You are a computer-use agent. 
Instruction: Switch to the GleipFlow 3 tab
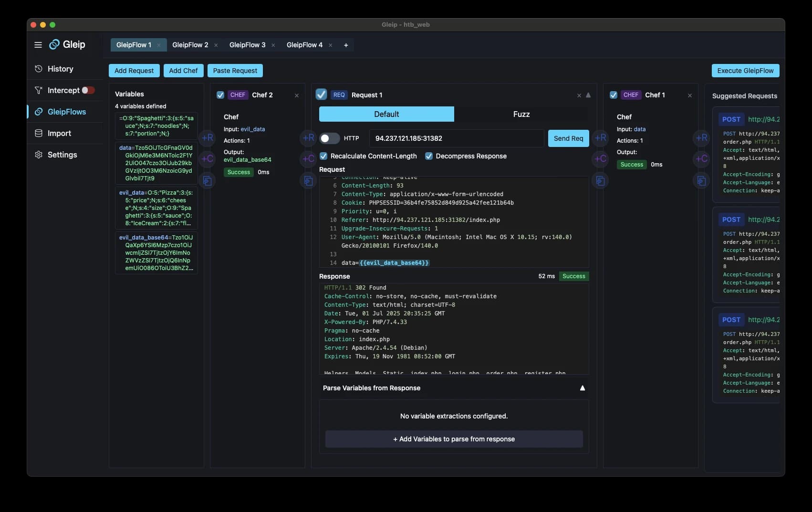(x=247, y=45)
